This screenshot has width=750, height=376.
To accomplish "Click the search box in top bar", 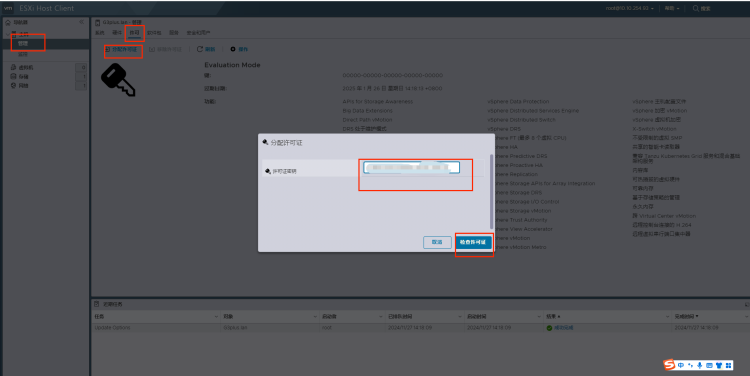I will pos(701,9).
